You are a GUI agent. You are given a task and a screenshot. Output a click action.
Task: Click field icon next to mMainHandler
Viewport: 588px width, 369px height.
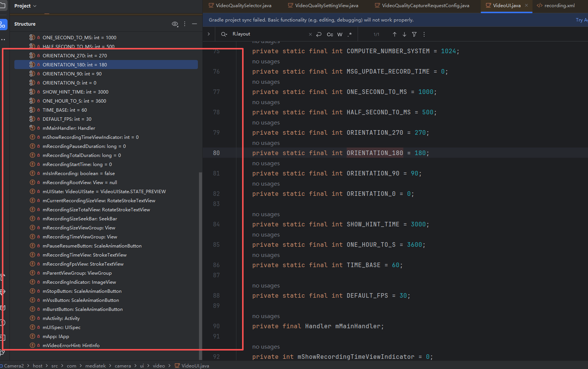[x=32, y=128]
